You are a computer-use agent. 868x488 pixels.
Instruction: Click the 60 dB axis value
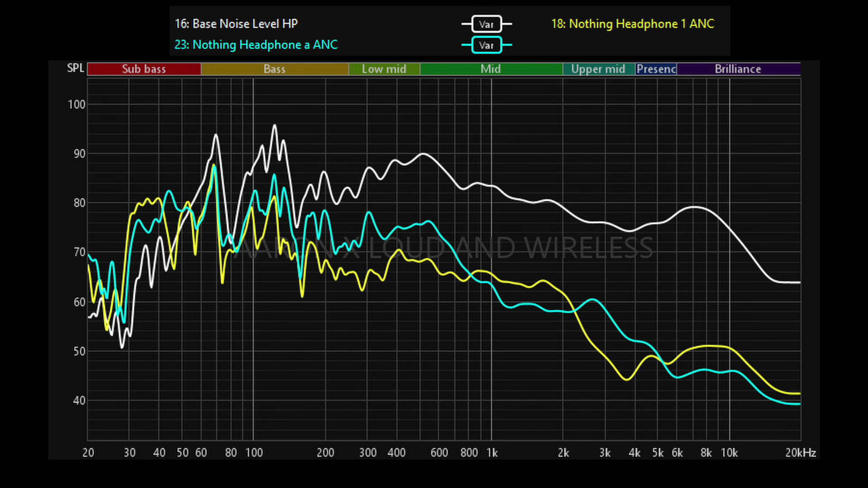[79, 302]
